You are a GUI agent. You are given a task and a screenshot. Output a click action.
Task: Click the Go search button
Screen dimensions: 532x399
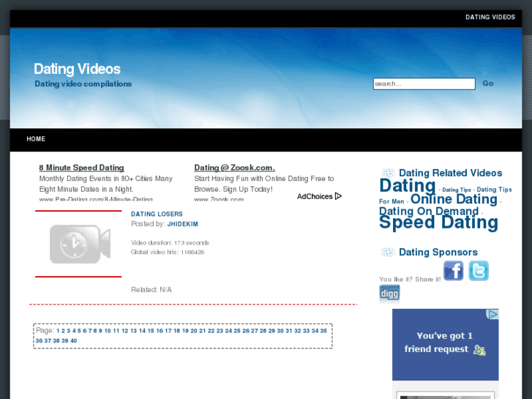point(488,83)
